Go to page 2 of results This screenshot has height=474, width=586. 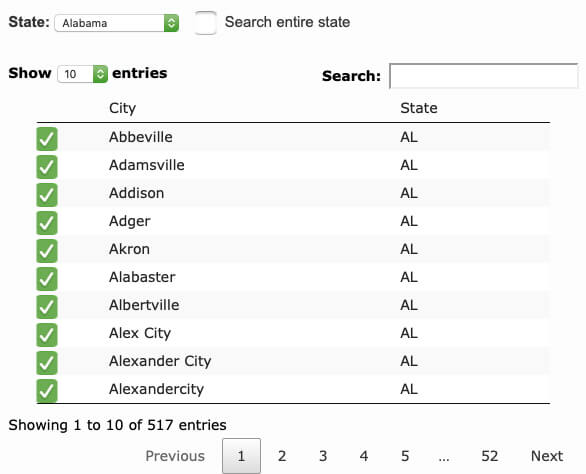pyautogui.click(x=282, y=456)
